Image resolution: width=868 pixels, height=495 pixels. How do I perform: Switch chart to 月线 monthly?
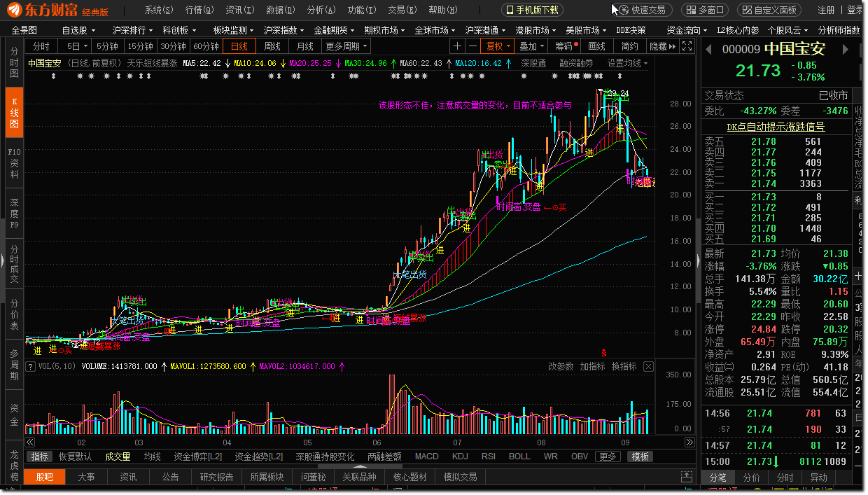point(305,46)
